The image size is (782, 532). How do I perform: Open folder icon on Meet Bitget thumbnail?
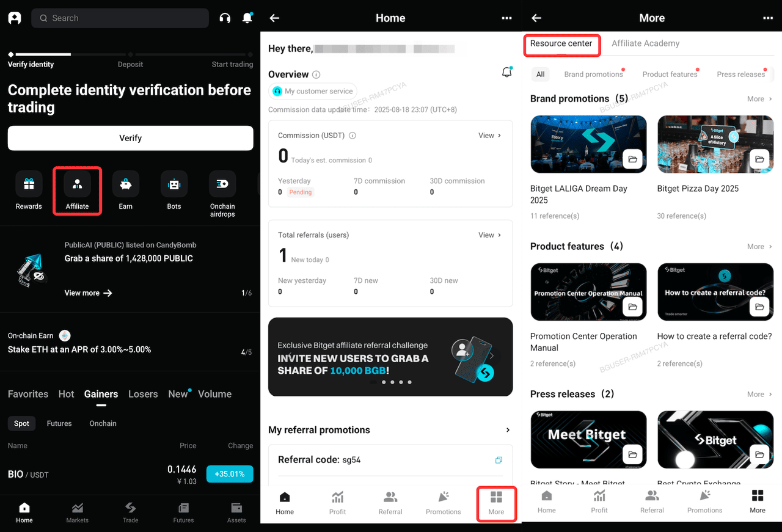click(633, 455)
